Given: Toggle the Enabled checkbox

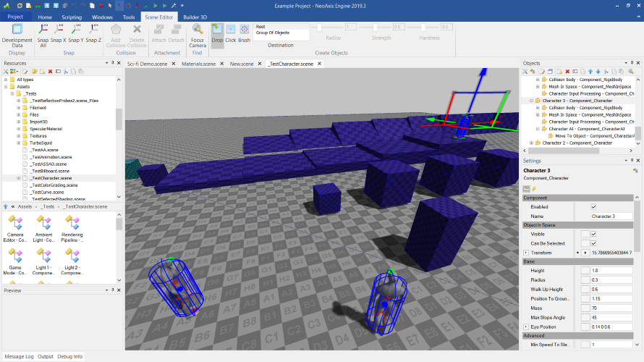Looking at the screenshot, I should (x=593, y=207).
